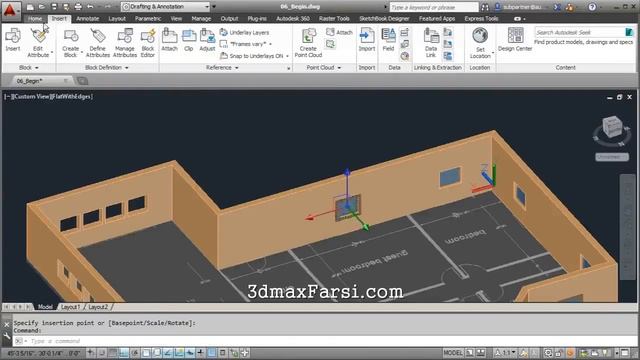Click the Undo arrow in quick access toolbar
This screenshot has width=640, height=360.
click(90, 7)
